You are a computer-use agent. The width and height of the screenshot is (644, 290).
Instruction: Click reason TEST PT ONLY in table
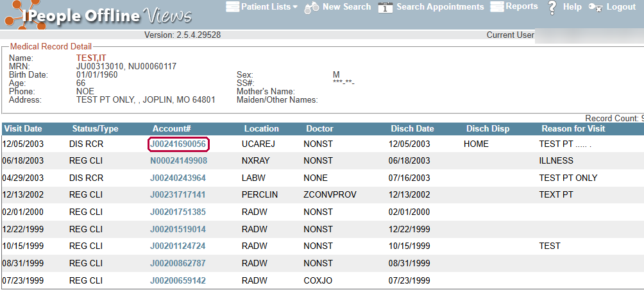(x=568, y=178)
